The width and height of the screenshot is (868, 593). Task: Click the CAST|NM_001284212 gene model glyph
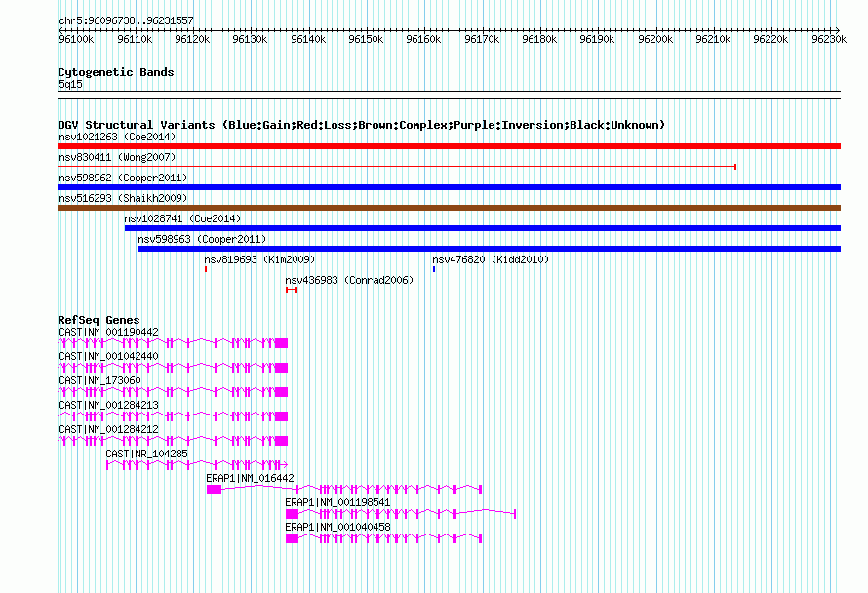click(x=173, y=441)
